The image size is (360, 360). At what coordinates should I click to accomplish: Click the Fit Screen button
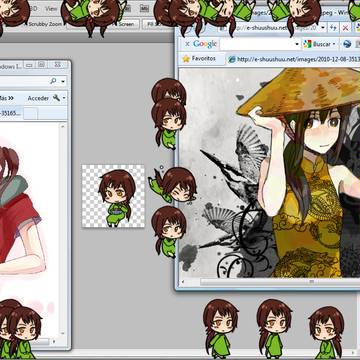pyautogui.click(x=126, y=24)
